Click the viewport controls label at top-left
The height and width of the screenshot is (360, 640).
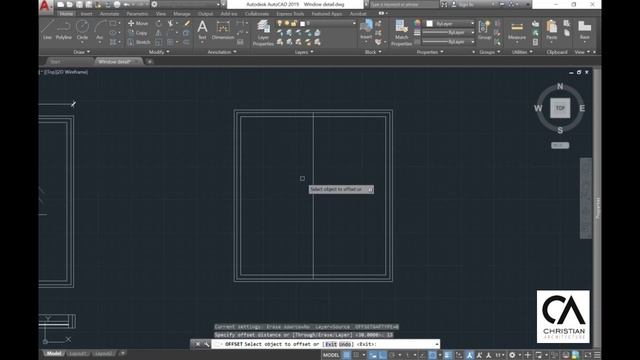pos(65,72)
